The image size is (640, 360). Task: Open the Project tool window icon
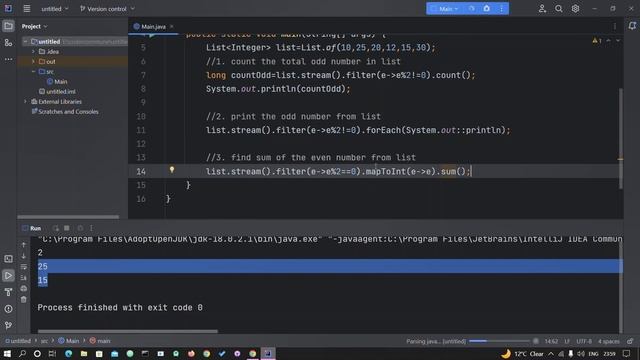tap(8, 26)
